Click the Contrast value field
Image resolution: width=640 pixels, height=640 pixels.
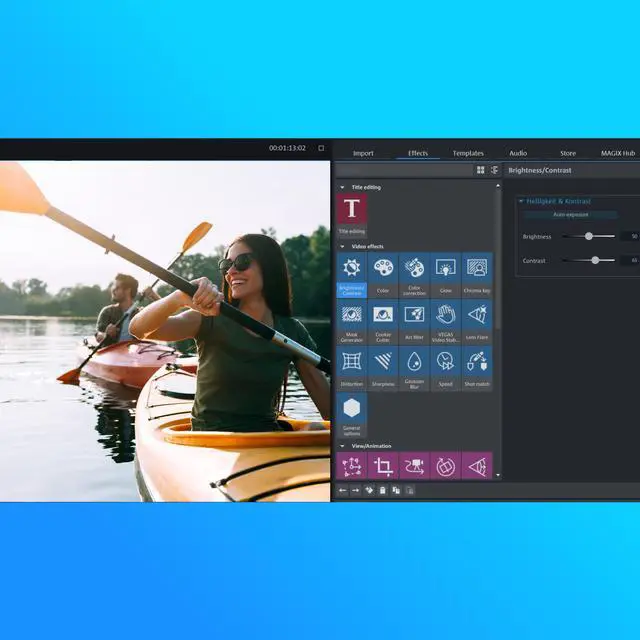tap(630, 260)
